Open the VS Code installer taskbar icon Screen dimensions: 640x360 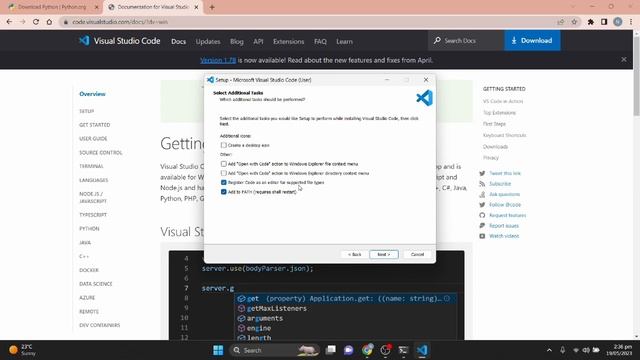[x=422, y=350]
